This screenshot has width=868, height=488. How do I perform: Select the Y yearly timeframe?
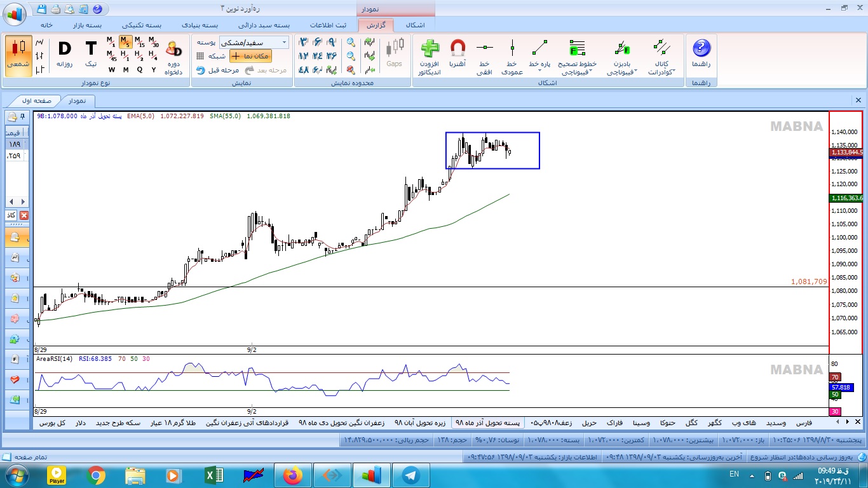(153, 70)
